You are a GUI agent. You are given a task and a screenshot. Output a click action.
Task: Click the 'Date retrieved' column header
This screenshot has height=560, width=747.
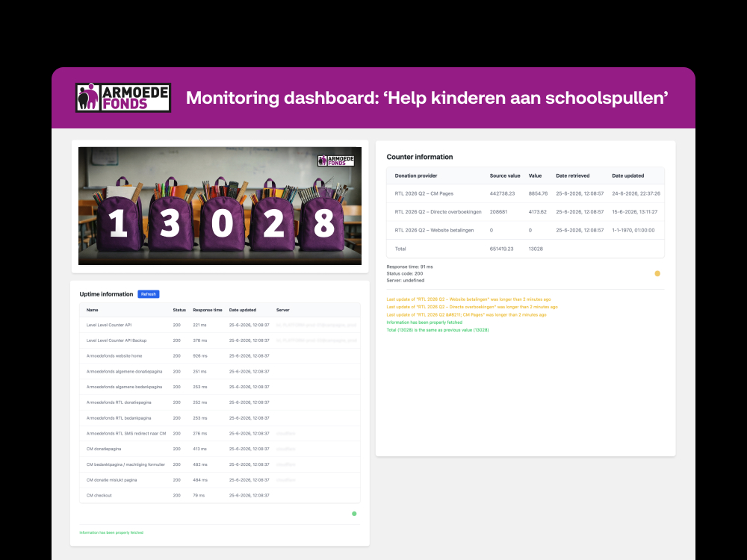click(x=573, y=175)
